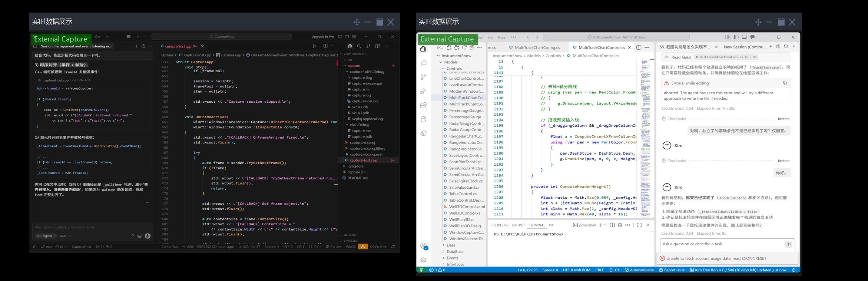This screenshot has width=868, height=281.
Task: Toggle chat panel in Kiro title bar
Action: pyautogui.click(x=752, y=37)
